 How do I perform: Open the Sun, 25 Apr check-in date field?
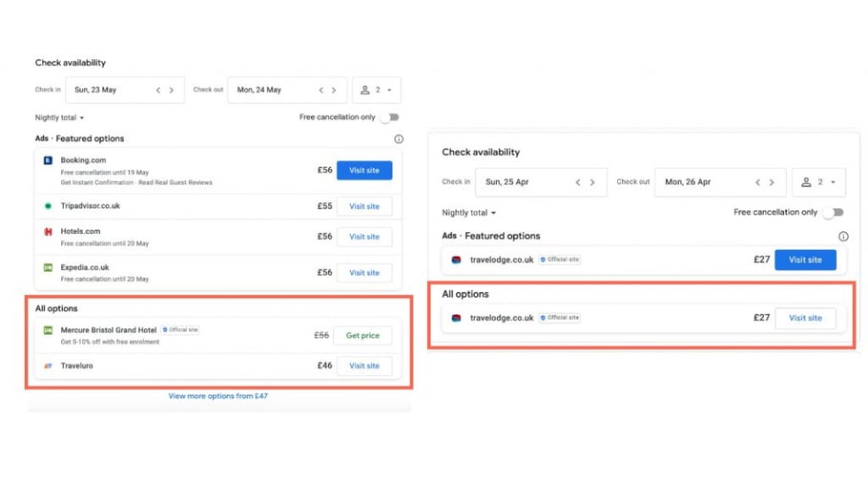[x=541, y=182]
